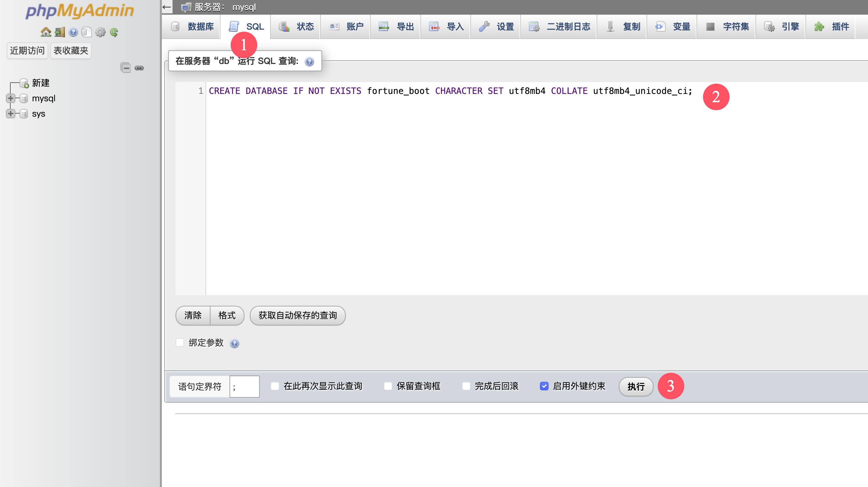Image resolution: width=868 pixels, height=487 pixels.
Task: Open phpMyAdmin documentation help icon
Action: coord(73,32)
